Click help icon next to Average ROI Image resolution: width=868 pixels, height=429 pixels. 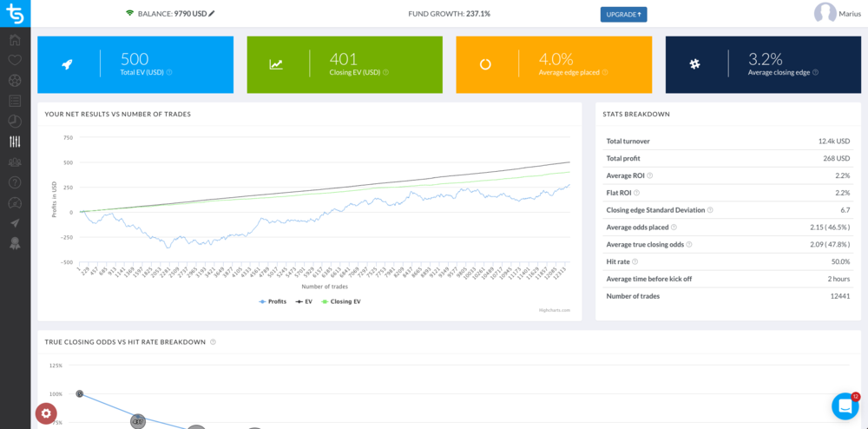click(x=650, y=175)
